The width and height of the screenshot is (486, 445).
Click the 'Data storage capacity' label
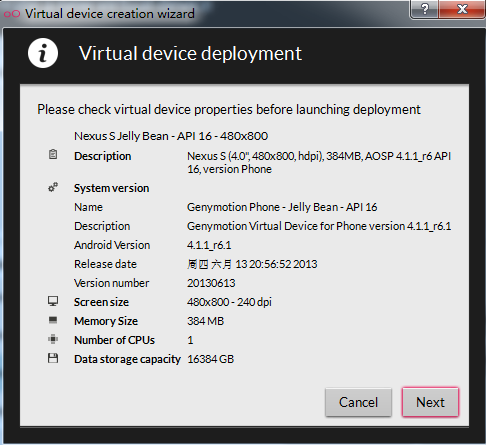tap(127, 359)
